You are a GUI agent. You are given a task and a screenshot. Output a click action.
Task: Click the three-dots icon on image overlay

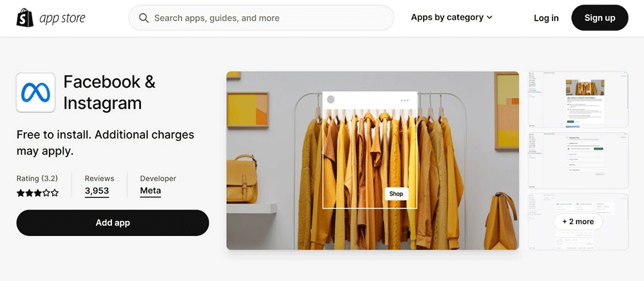(x=404, y=101)
